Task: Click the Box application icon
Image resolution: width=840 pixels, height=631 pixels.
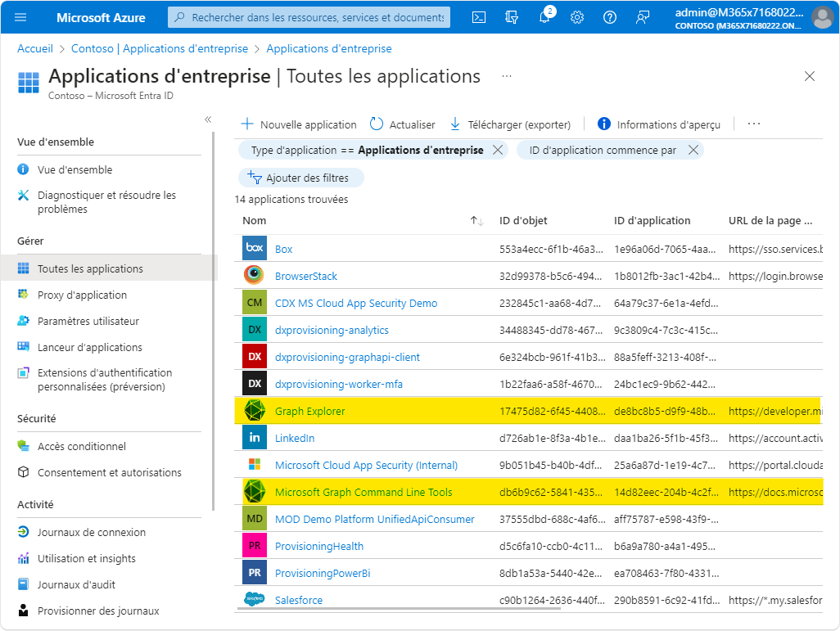Action: 255,248
